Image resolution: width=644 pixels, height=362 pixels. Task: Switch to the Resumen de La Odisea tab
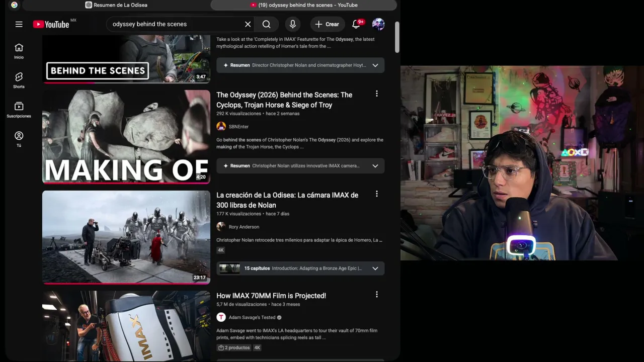(116, 5)
